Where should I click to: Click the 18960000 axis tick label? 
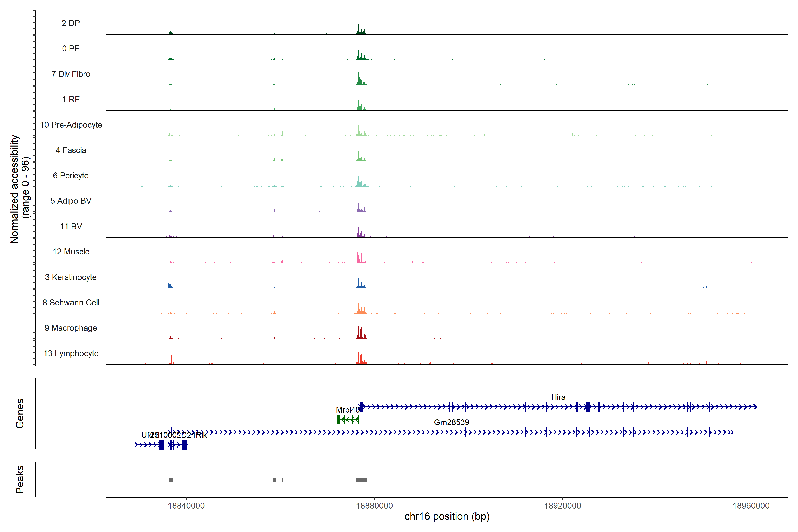[x=751, y=506]
